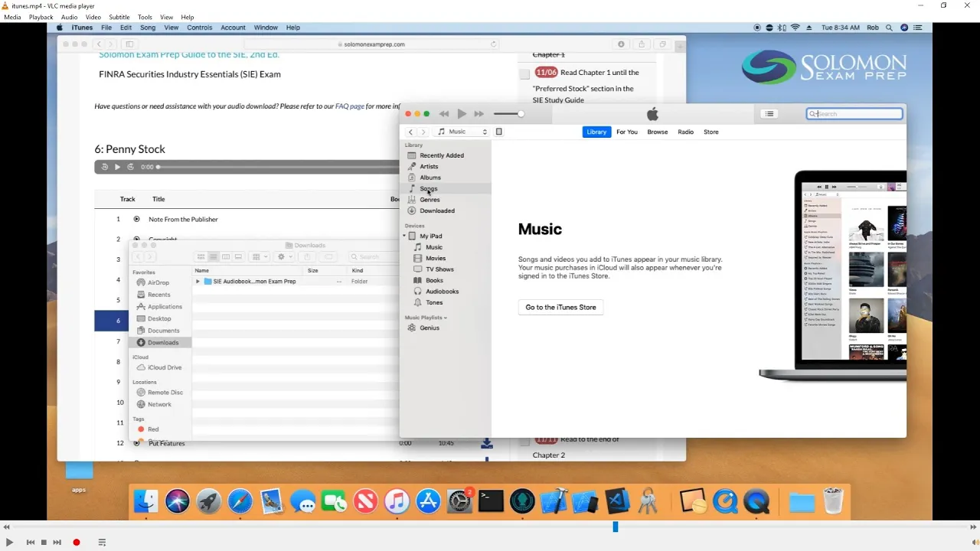
Task: Open the VLC Playback menu
Action: coord(41,17)
